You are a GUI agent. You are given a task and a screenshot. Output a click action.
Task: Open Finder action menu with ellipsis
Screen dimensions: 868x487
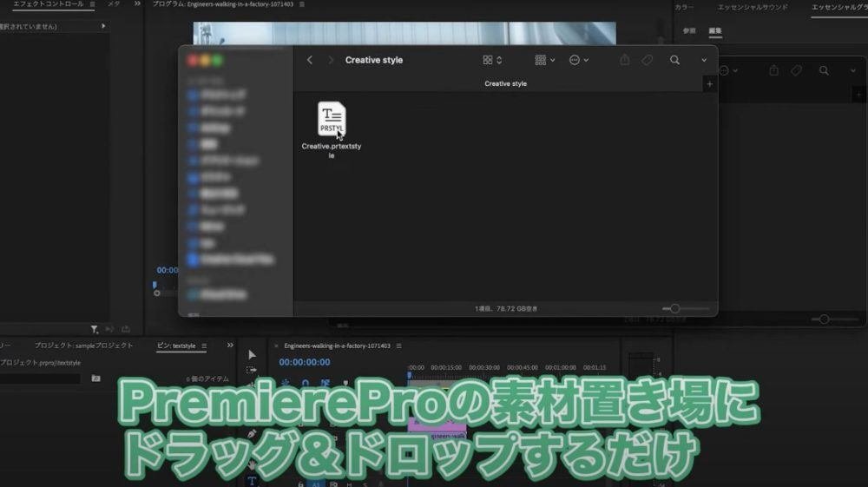click(x=578, y=60)
